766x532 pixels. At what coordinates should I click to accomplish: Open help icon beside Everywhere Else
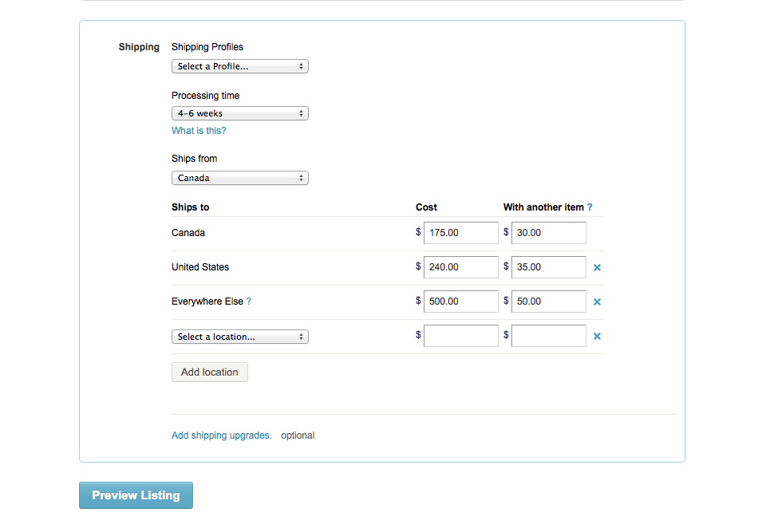[249, 301]
